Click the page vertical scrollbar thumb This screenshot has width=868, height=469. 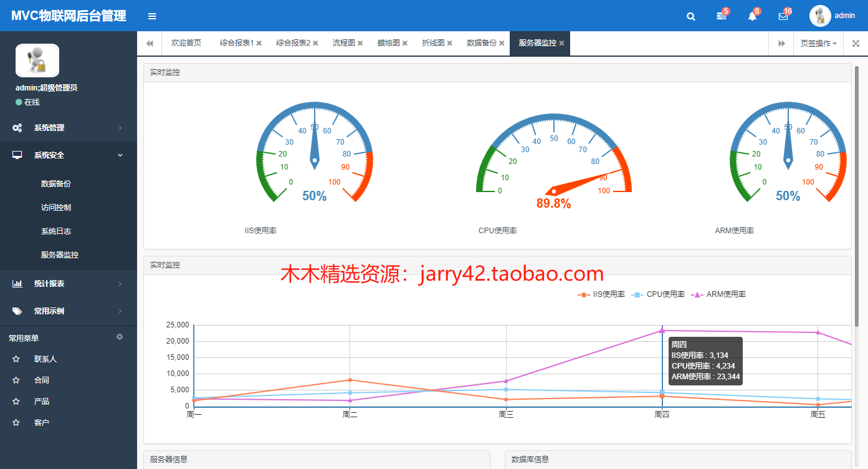click(857, 196)
